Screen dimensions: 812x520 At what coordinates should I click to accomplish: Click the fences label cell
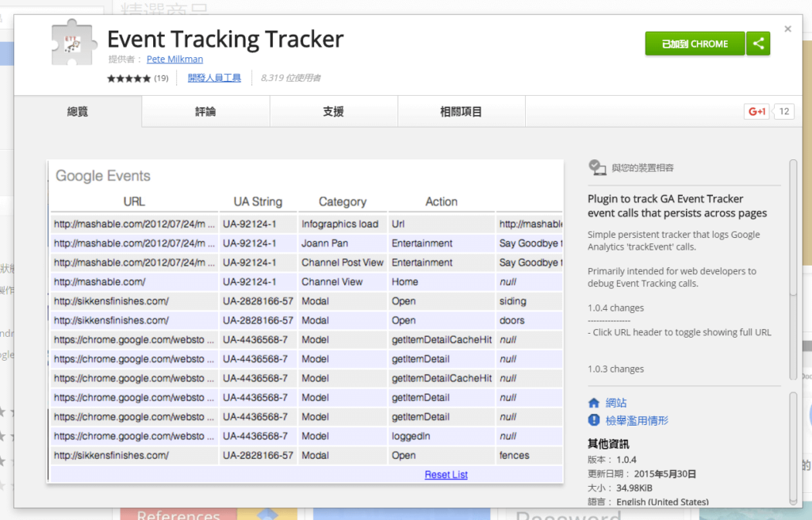tap(529, 455)
